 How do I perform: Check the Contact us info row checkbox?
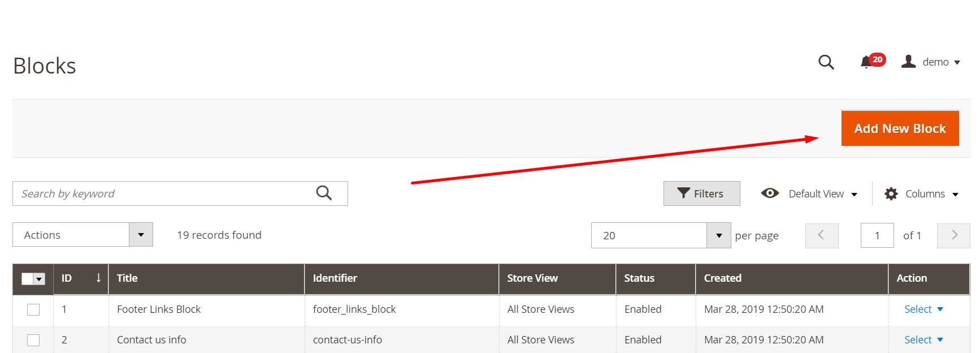(33, 340)
